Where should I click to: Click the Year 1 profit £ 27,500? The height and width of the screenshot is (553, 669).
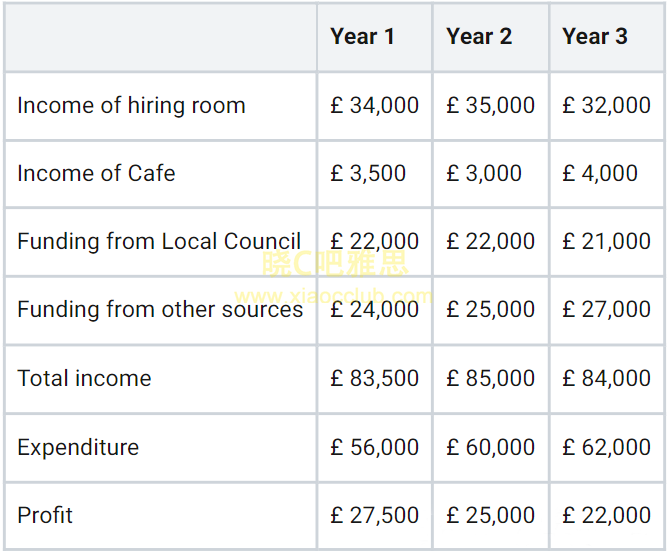click(375, 516)
